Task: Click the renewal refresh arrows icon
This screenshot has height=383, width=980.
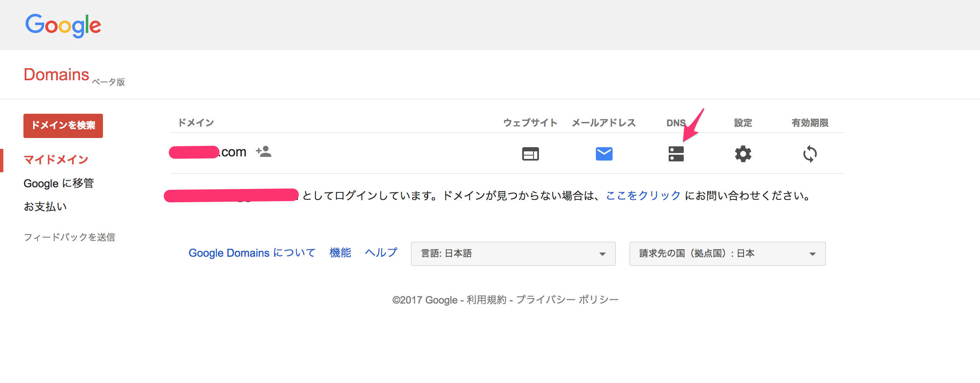Action: pos(810,154)
